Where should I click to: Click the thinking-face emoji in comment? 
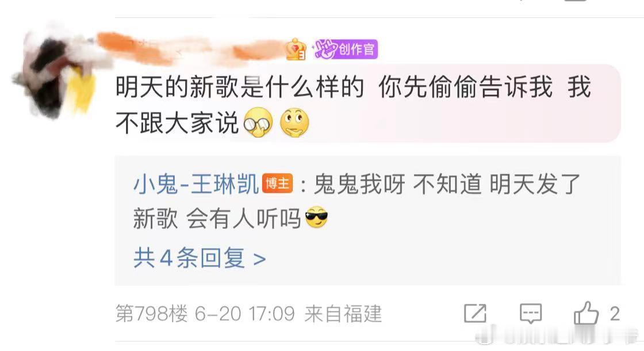[294, 123]
